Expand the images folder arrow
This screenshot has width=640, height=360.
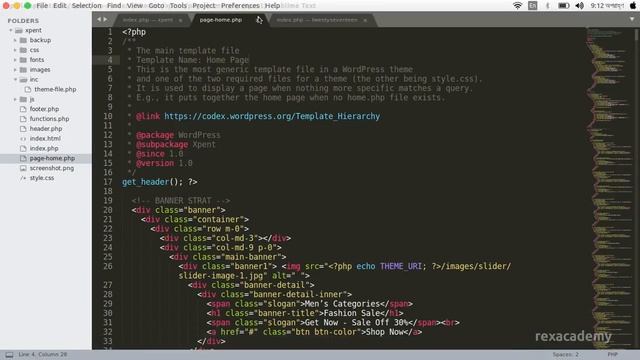(x=15, y=70)
